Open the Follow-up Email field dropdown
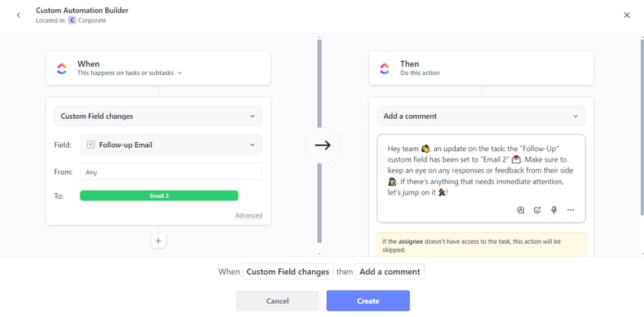The width and height of the screenshot is (644, 317). click(x=171, y=145)
